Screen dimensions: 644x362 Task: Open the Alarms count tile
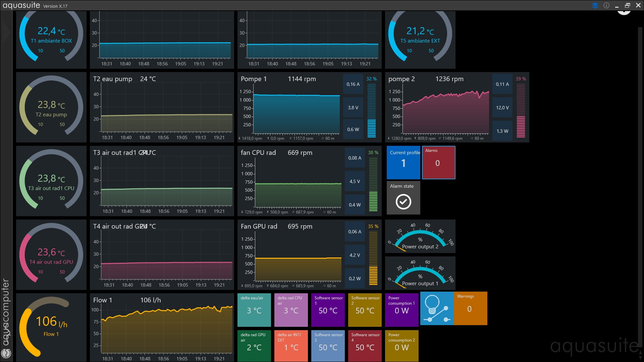click(x=438, y=163)
